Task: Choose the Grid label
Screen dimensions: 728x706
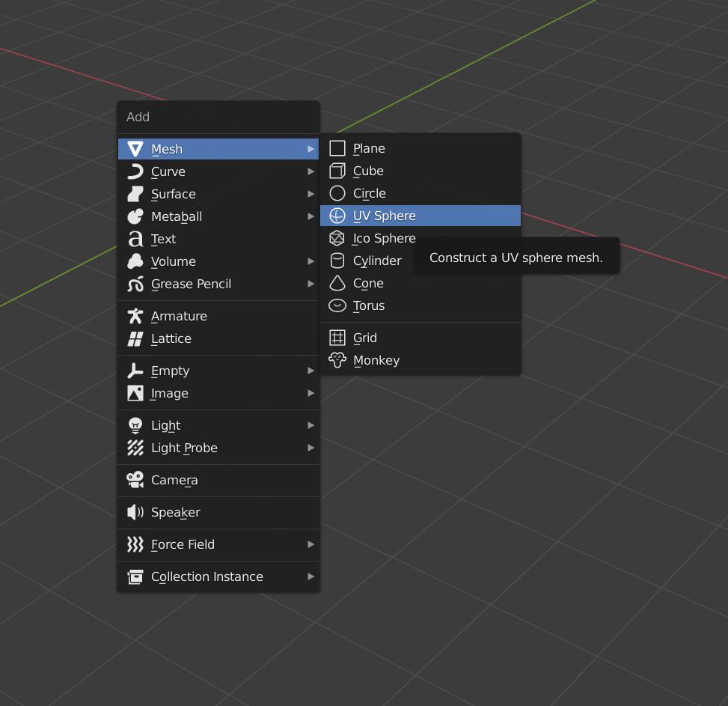Action: (x=365, y=338)
